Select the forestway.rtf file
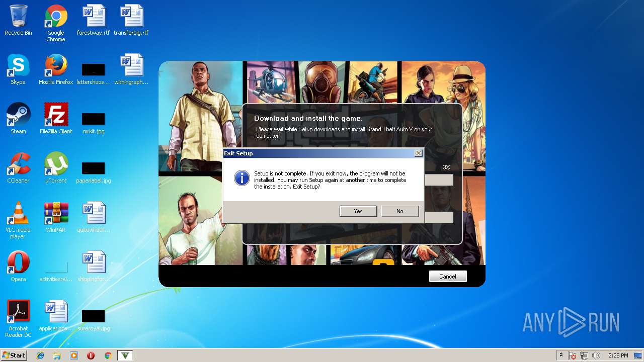This screenshot has width=644, height=362. pos(94,20)
